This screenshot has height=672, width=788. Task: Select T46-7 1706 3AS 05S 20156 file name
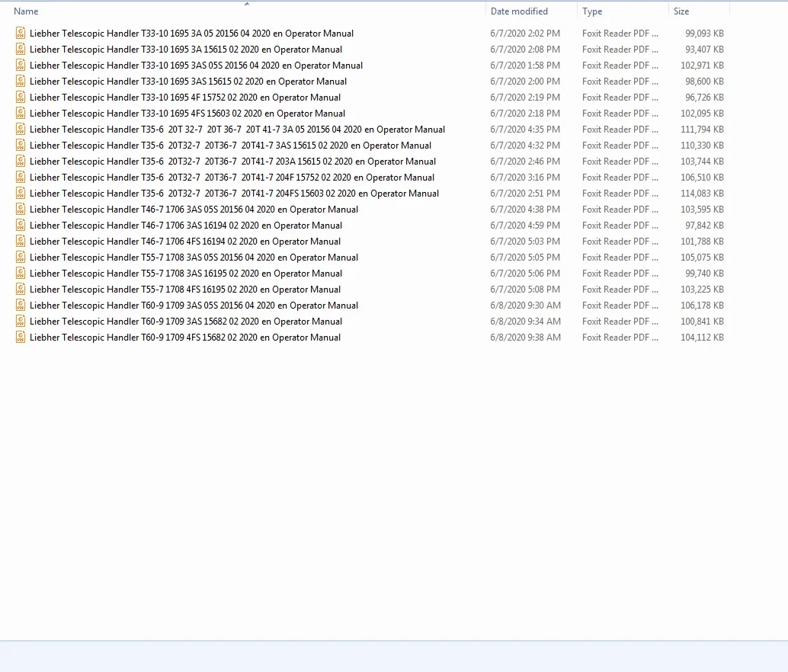(194, 210)
